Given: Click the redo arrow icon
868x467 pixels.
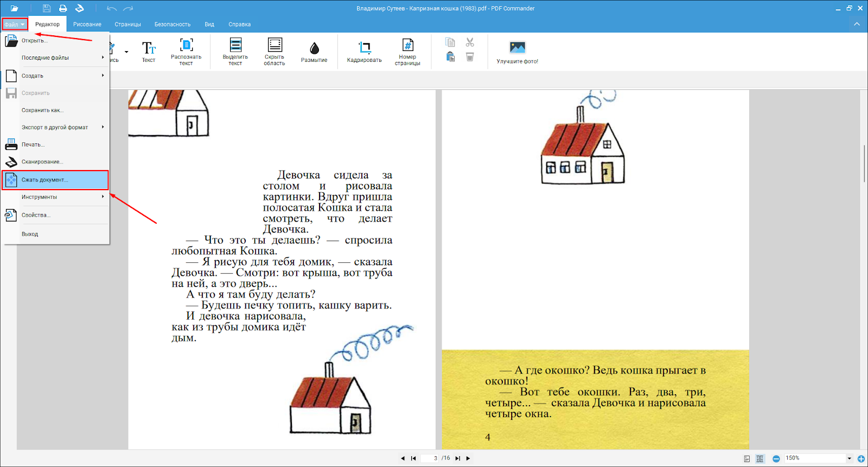Looking at the screenshot, I should click(x=128, y=8).
